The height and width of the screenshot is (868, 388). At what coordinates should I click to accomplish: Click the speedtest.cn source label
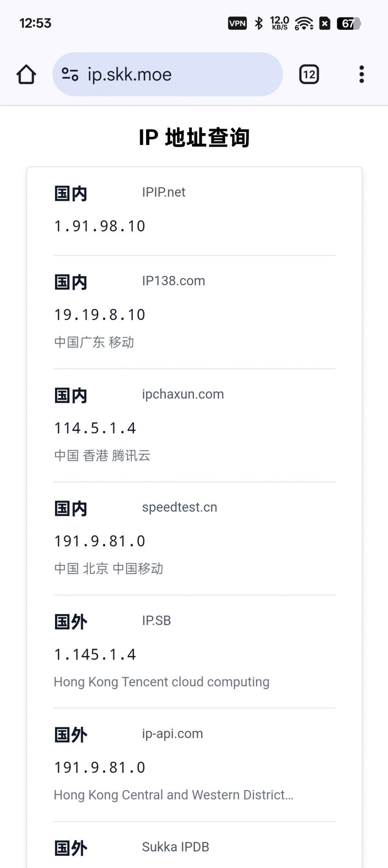(x=179, y=507)
